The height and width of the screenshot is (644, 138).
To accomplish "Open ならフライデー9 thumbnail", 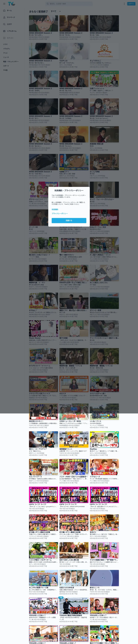I will point(43,467).
